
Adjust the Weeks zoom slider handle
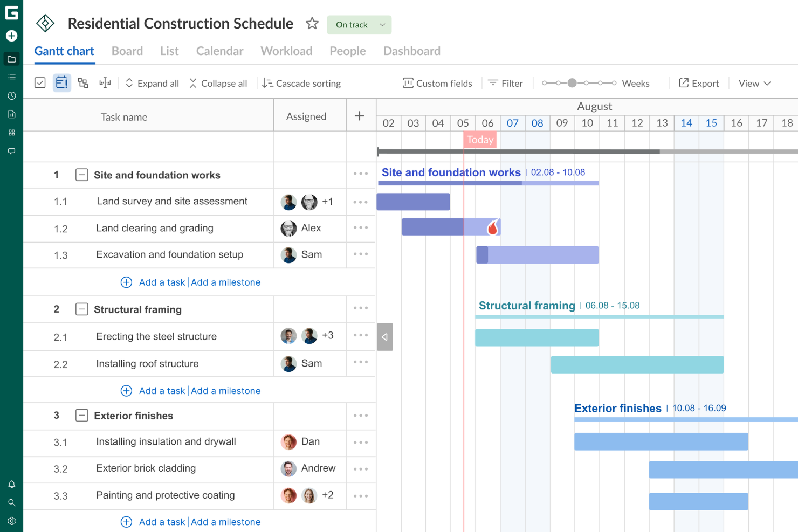pyautogui.click(x=572, y=83)
